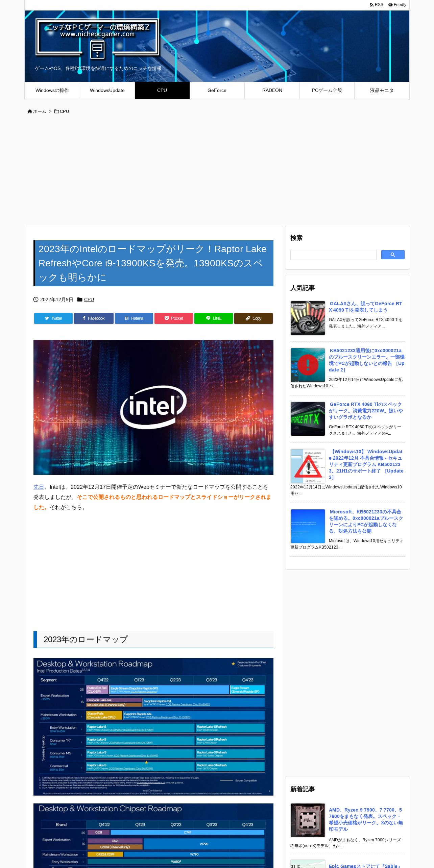This screenshot has width=434, height=868.
Task: Open the 液晶モニタ navigation item
Action: [382, 91]
